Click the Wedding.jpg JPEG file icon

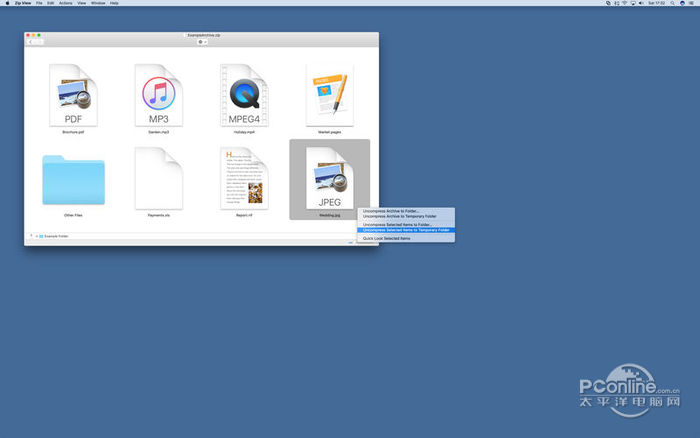(x=329, y=178)
